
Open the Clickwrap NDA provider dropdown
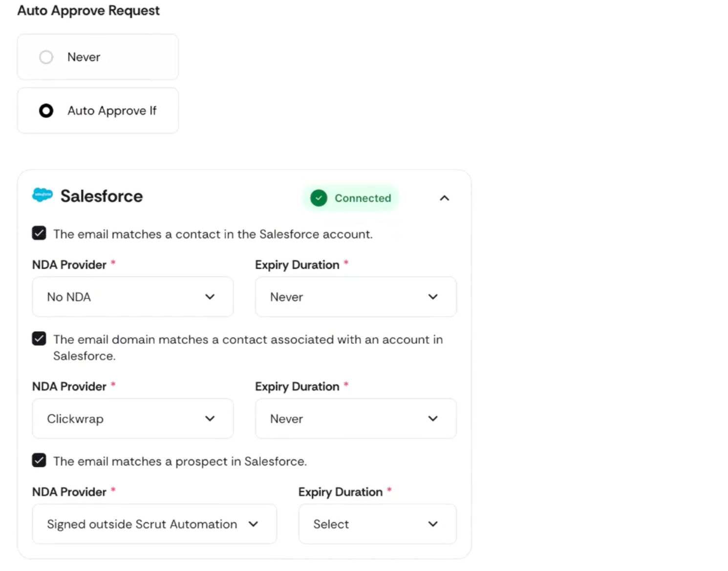[132, 419]
